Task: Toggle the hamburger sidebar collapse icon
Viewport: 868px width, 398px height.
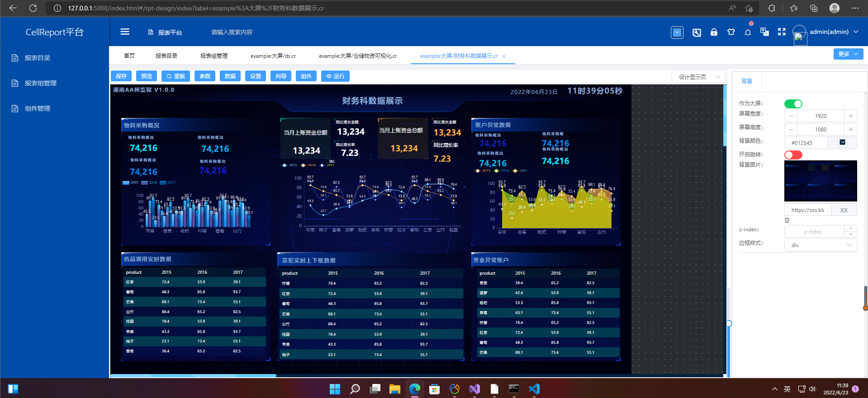Action: (x=125, y=32)
